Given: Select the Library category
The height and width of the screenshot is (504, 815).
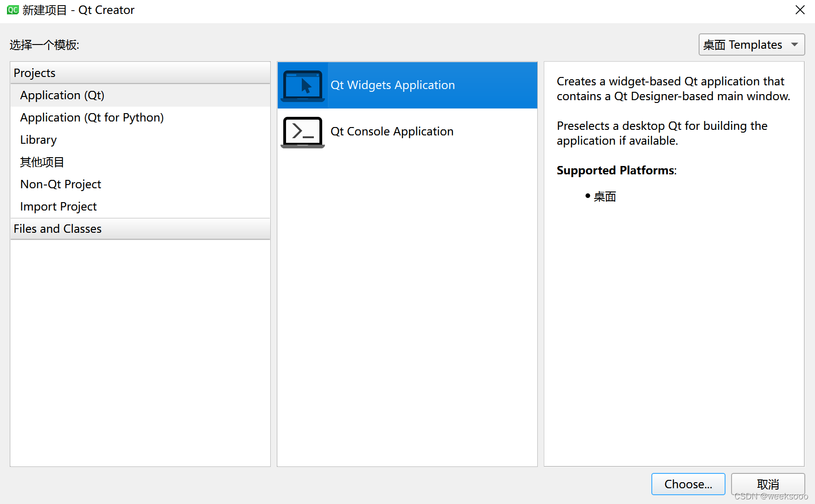Looking at the screenshot, I should pyautogui.click(x=140, y=140).
